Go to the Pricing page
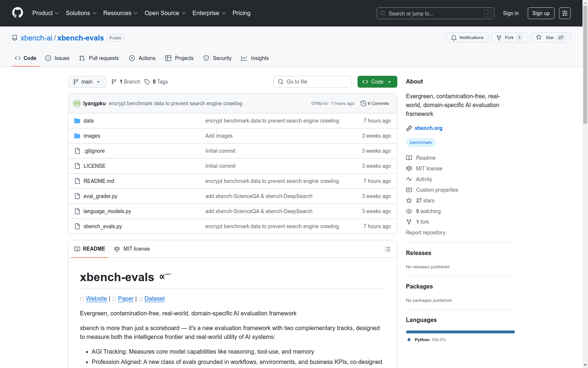Image resolution: width=588 pixels, height=368 pixels. [241, 13]
